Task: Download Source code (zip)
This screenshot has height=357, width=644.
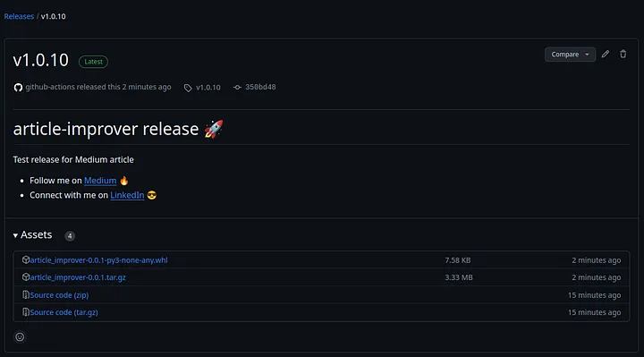Action: pyautogui.click(x=59, y=295)
